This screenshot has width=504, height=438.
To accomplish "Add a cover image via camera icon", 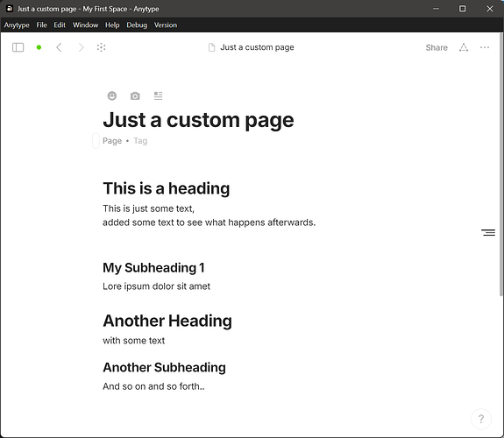I will [135, 95].
